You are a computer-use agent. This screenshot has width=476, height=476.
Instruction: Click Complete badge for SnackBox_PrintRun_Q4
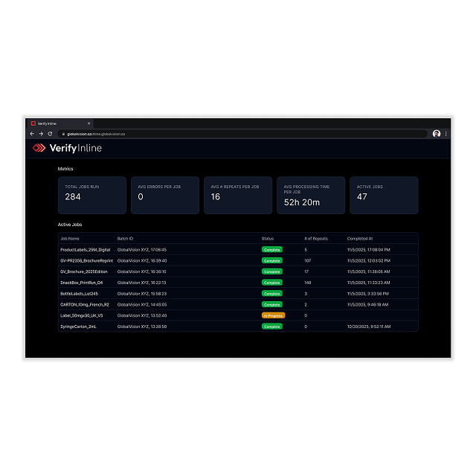click(x=272, y=283)
